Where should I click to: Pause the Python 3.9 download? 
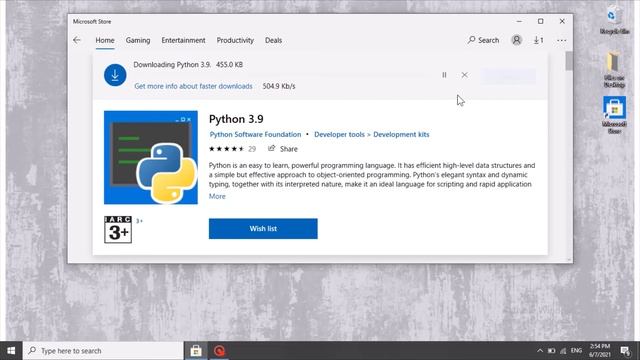(x=444, y=75)
